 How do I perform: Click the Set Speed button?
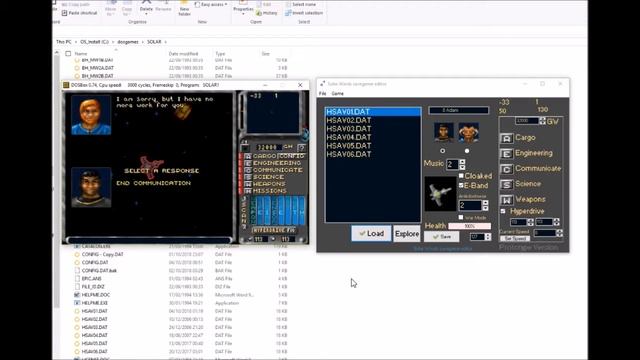click(x=515, y=238)
